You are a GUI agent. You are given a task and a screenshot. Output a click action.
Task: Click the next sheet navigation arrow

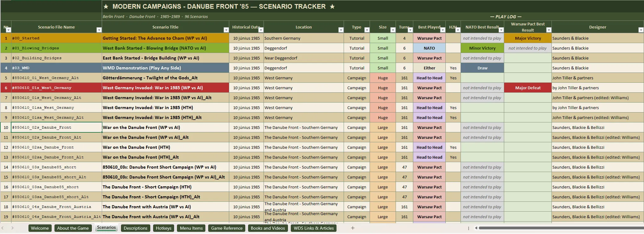click(x=12, y=228)
